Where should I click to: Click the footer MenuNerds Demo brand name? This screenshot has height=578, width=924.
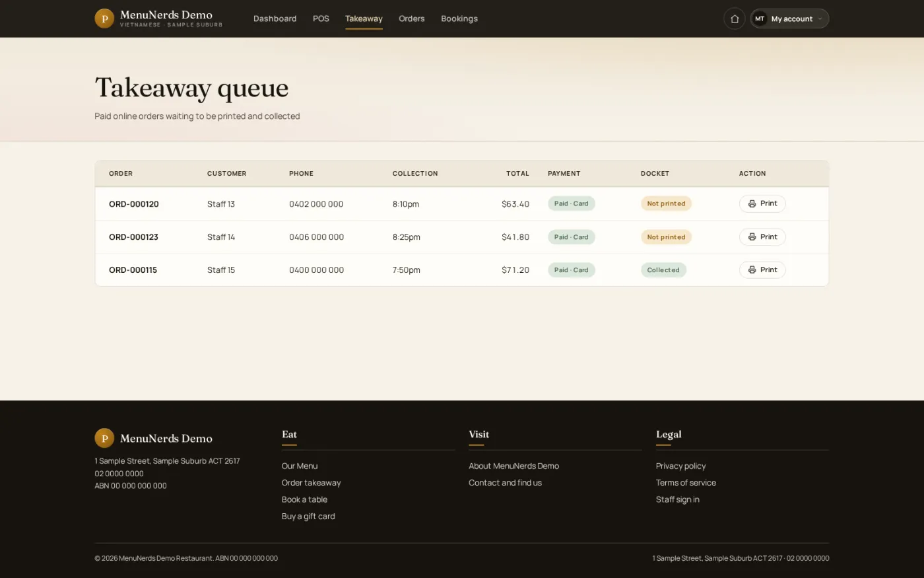coord(166,439)
